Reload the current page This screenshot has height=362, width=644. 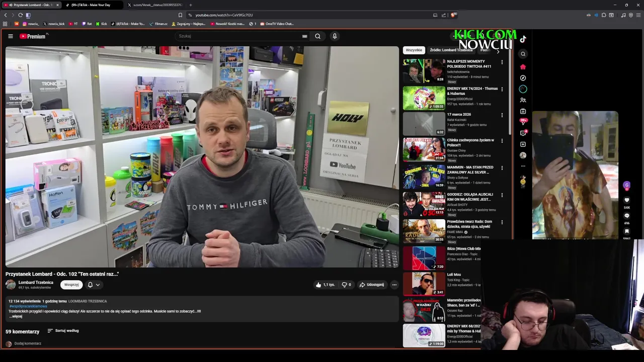(x=20, y=15)
